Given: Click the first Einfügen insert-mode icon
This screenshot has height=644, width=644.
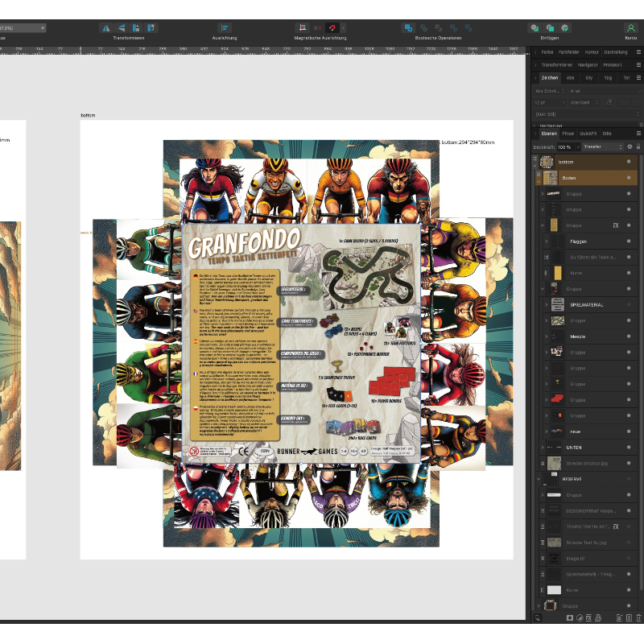Looking at the screenshot, I should click(x=535, y=28).
